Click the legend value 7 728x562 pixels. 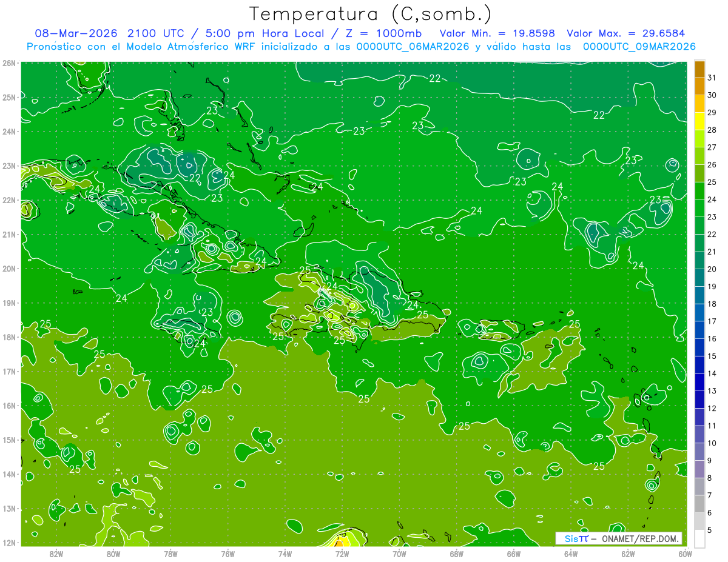[x=710, y=495]
